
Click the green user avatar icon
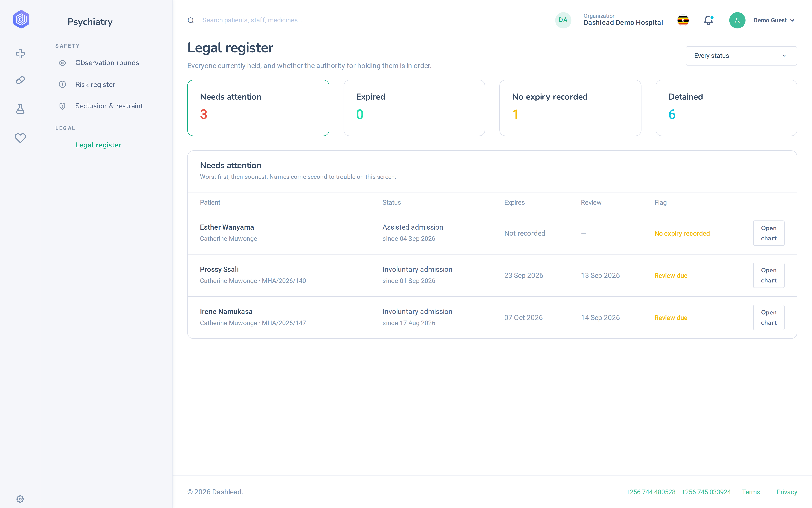coord(737,20)
